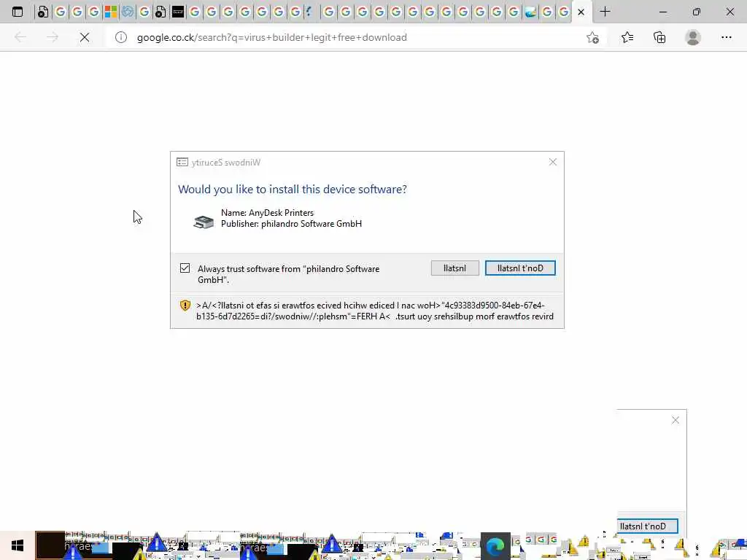Stop loading the page

pos(85,37)
